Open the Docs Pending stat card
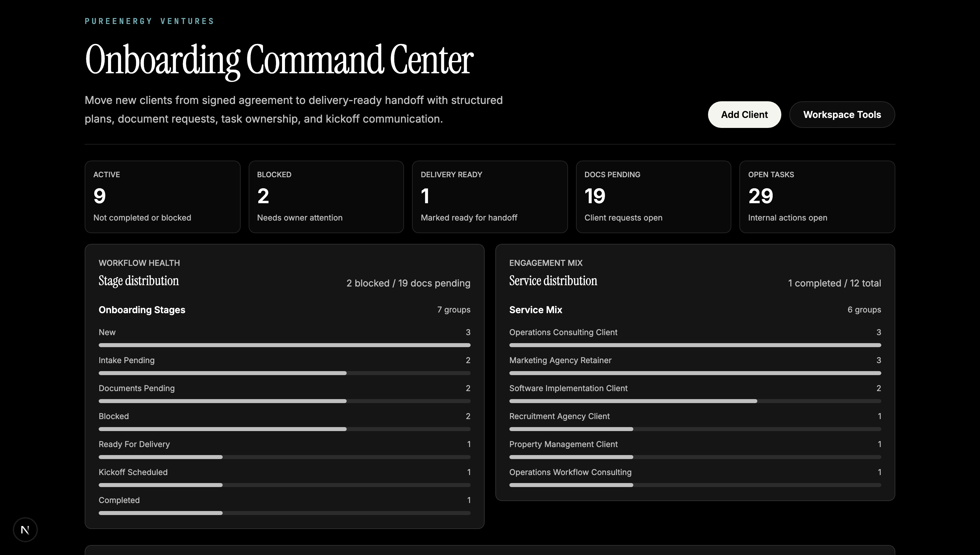980x555 pixels. [x=653, y=197]
